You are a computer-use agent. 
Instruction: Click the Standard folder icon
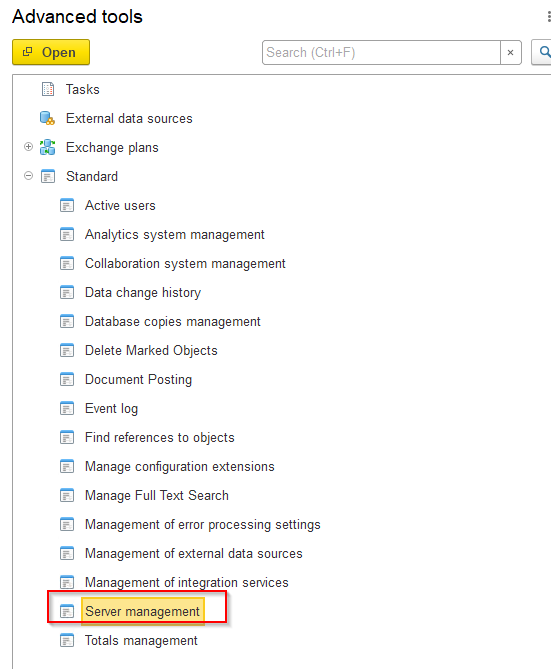click(48, 176)
